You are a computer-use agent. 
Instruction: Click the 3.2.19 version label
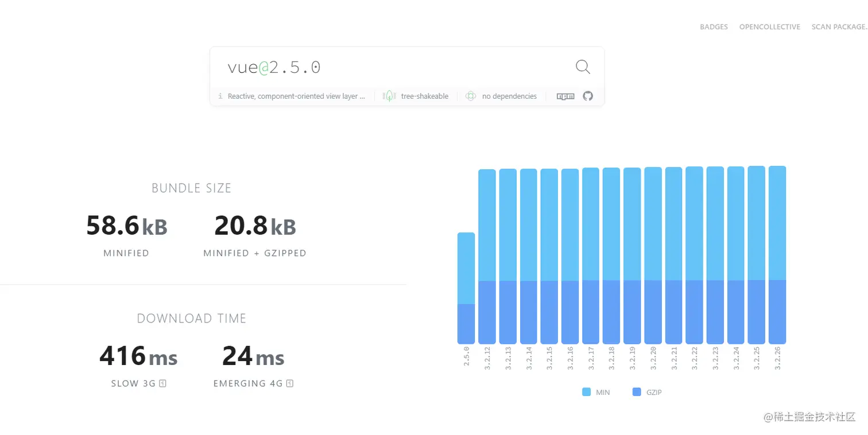[632, 359]
